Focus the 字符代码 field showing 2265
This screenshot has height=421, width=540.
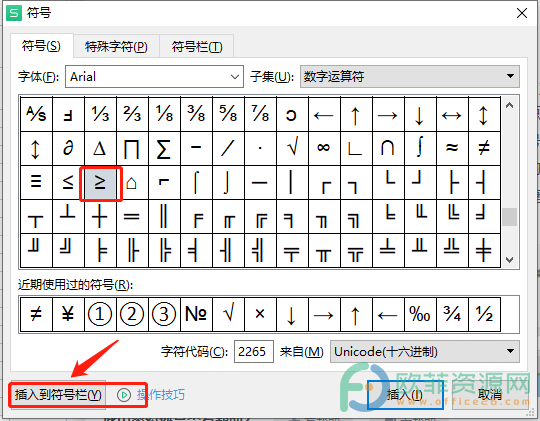click(254, 352)
